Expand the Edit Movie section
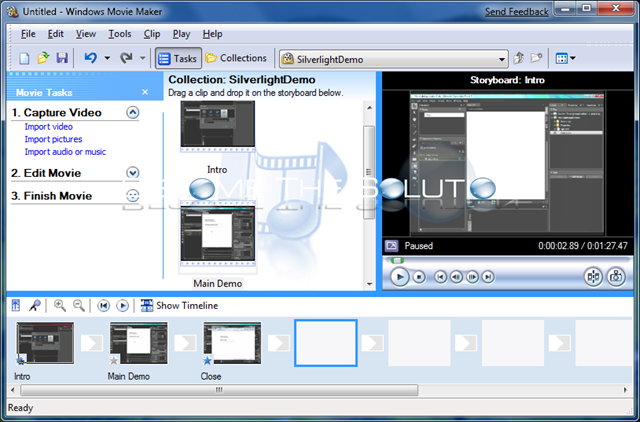 tap(133, 173)
